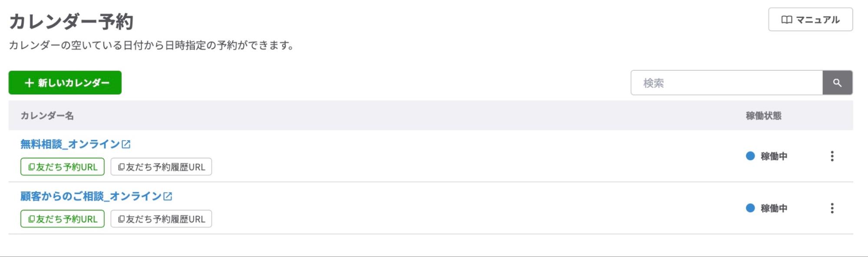This screenshot has height=257, width=868.
Task: Click the カレンダー予約 page title
Action: point(71,21)
